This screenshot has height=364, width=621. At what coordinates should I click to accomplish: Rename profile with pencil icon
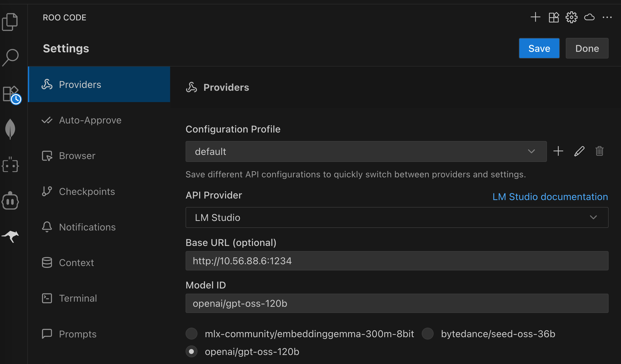click(579, 151)
